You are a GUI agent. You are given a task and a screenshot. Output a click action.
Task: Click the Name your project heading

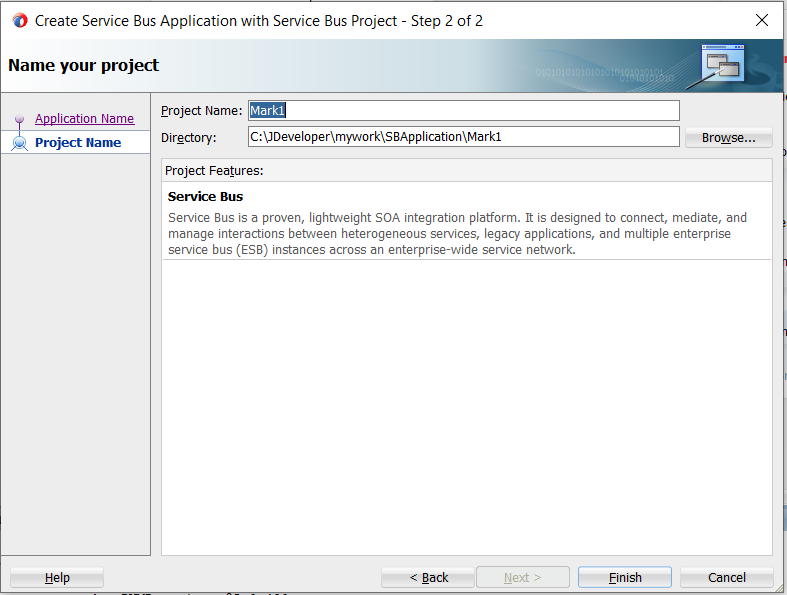pos(83,66)
